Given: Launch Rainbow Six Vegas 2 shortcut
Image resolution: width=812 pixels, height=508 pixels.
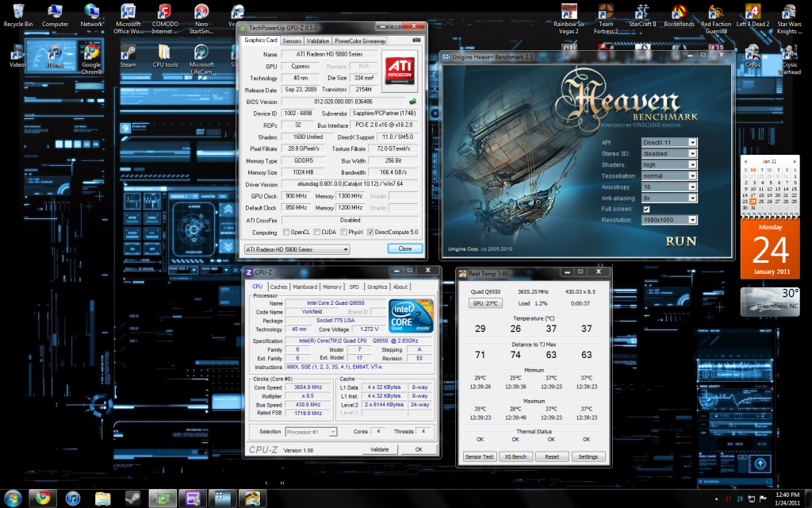Looking at the screenshot, I should point(569,19).
